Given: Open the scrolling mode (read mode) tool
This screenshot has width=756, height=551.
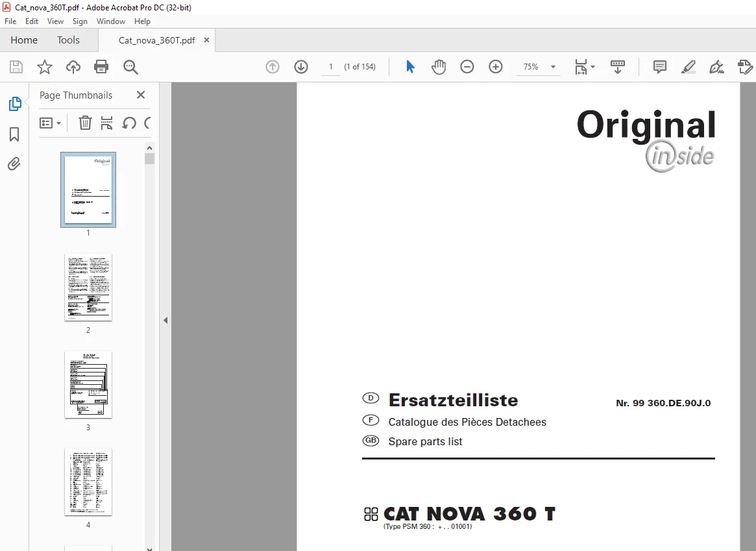Looking at the screenshot, I should pyautogui.click(x=618, y=67).
